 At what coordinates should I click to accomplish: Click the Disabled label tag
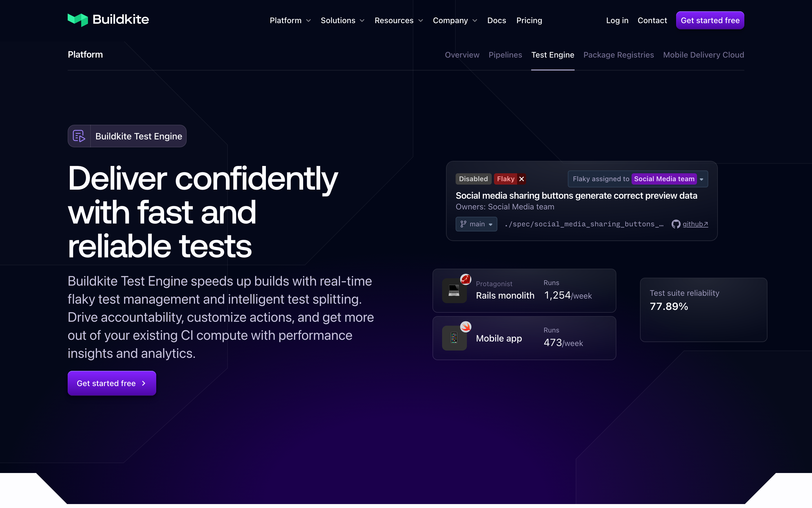tap(473, 179)
